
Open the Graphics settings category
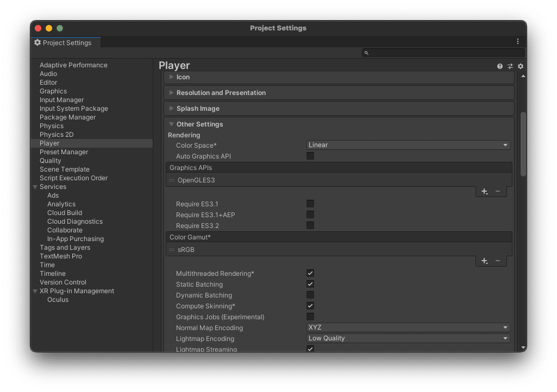pyautogui.click(x=53, y=91)
